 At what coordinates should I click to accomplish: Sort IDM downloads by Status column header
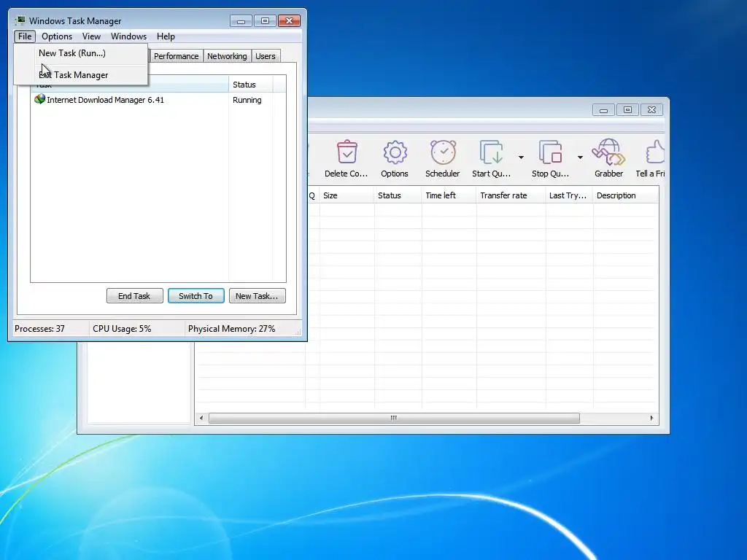(x=398, y=195)
